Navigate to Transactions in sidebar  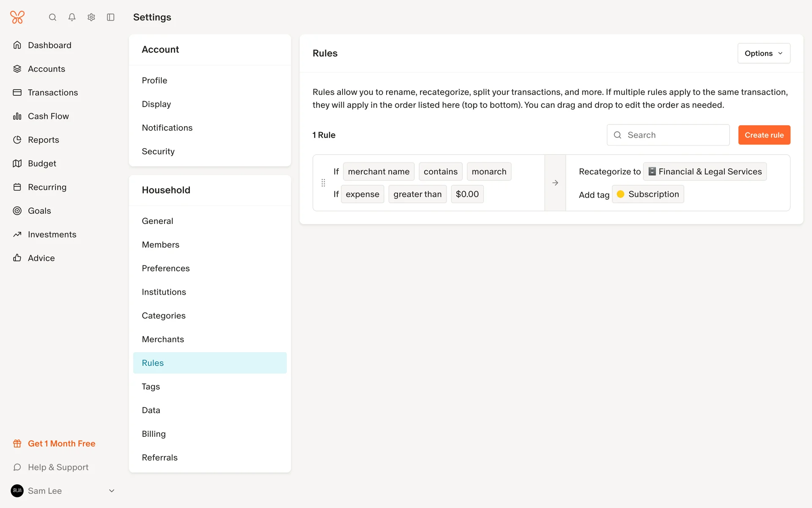[x=53, y=92]
